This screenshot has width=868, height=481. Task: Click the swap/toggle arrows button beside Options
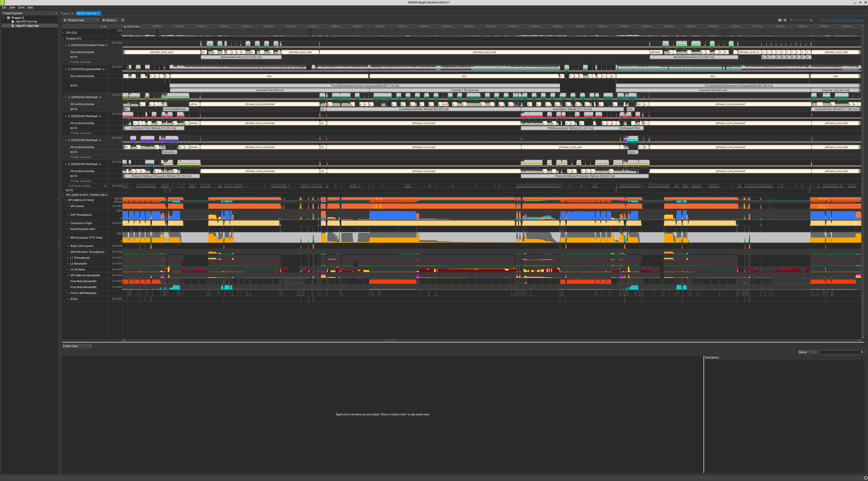[123, 20]
